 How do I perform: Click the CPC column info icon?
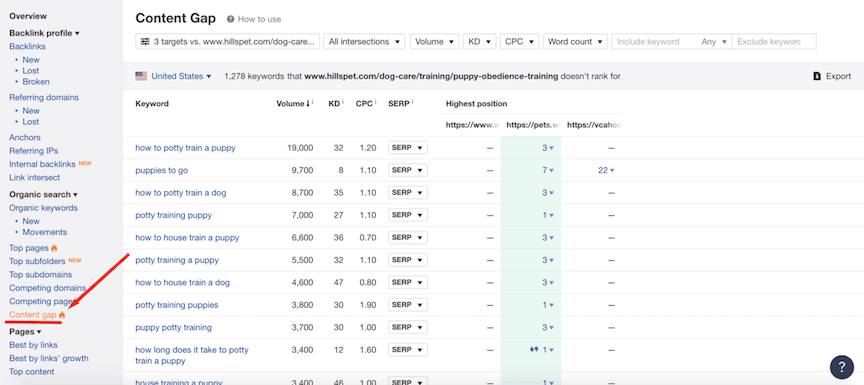pos(375,102)
